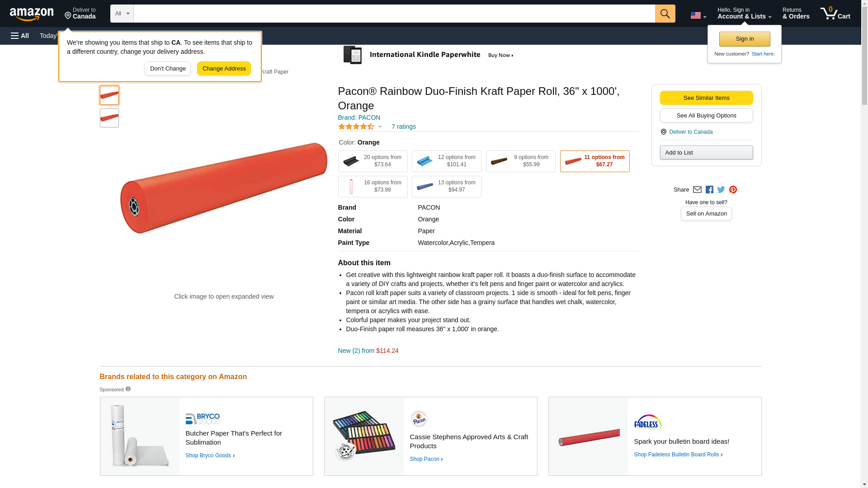Open the shopping cart
The image size is (868, 488).
[835, 14]
